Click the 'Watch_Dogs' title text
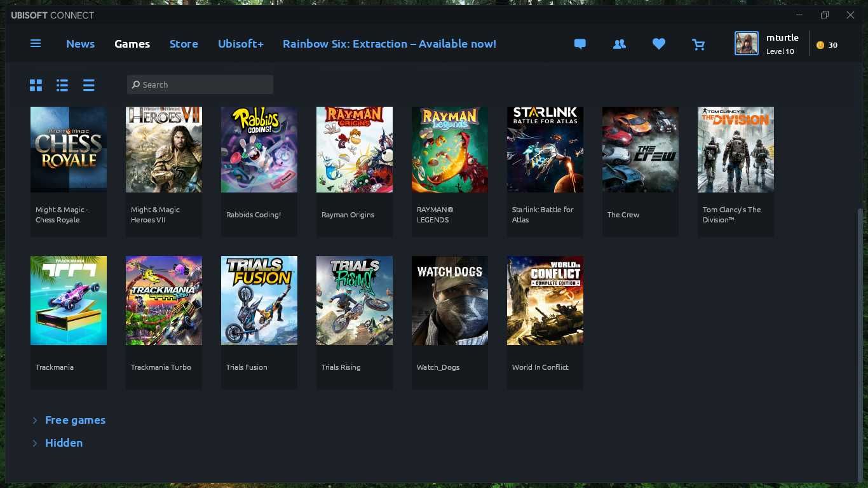The width and height of the screenshot is (868, 488). [x=438, y=367]
